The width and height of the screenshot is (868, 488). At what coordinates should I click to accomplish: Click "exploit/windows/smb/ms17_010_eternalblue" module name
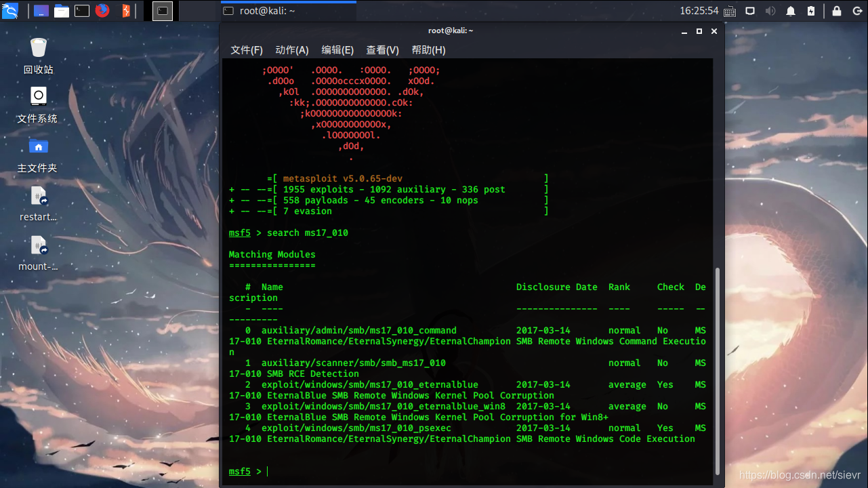(369, 384)
